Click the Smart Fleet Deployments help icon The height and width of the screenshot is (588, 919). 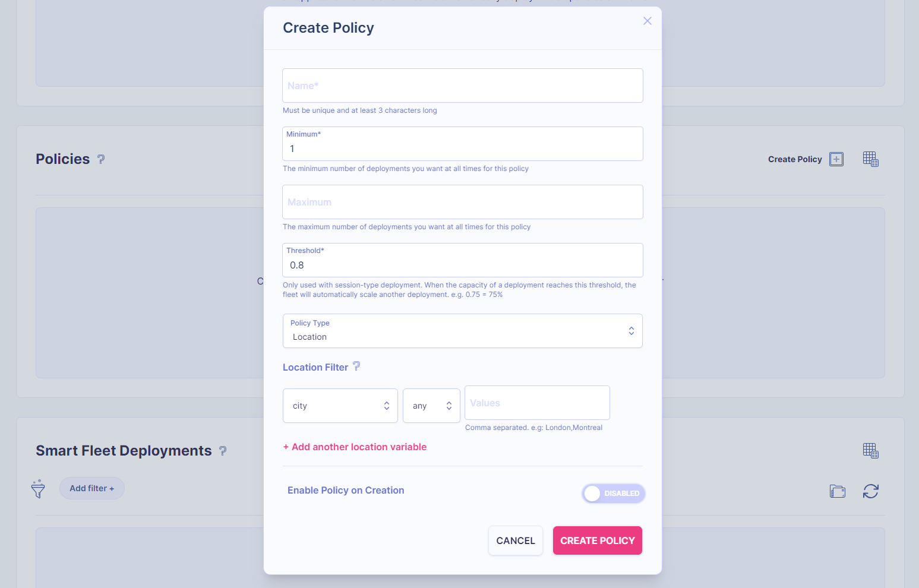click(223, 451)
